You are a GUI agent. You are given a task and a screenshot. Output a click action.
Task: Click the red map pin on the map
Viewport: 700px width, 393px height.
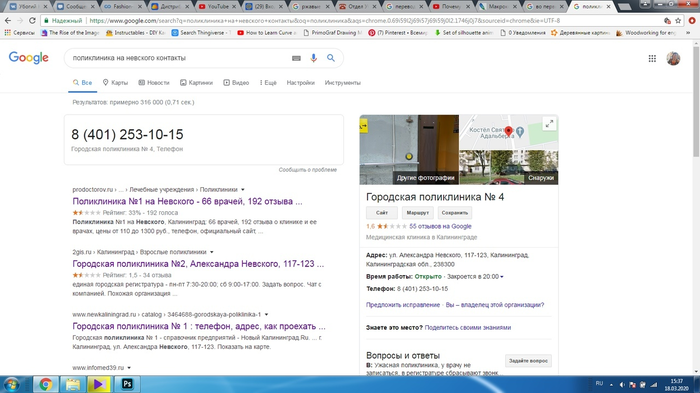click(508, 131)
